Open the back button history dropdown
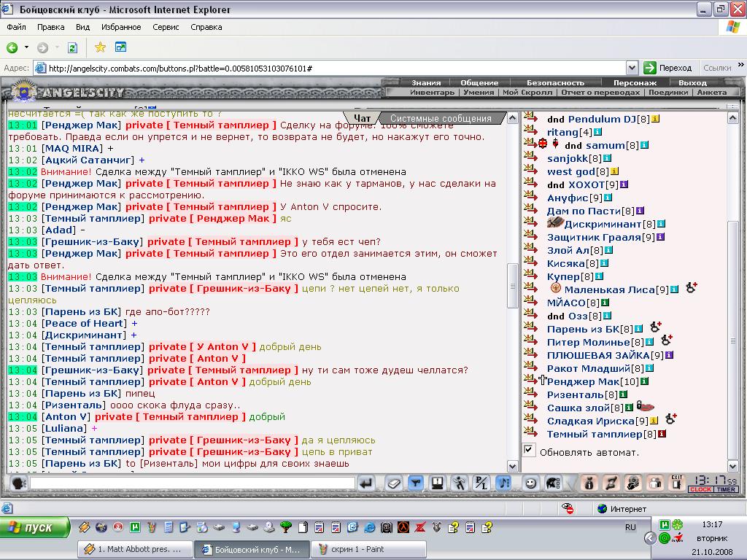 [27, 47]
